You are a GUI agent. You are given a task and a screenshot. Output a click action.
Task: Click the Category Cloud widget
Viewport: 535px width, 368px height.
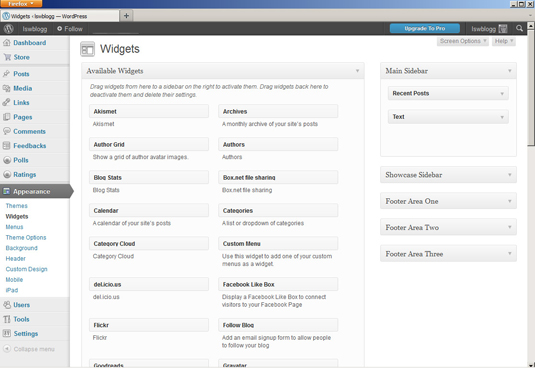pos(149,244)
